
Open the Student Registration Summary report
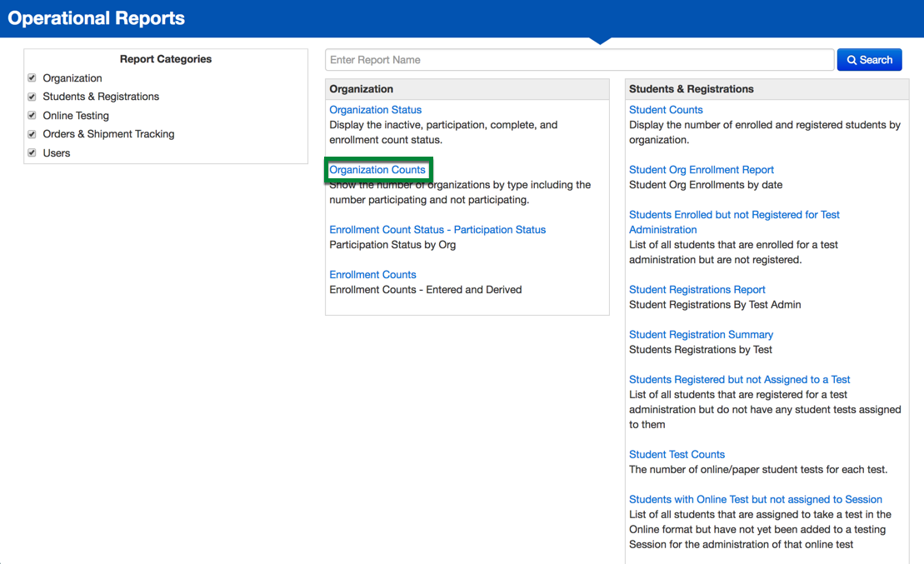tap(701, 335)
